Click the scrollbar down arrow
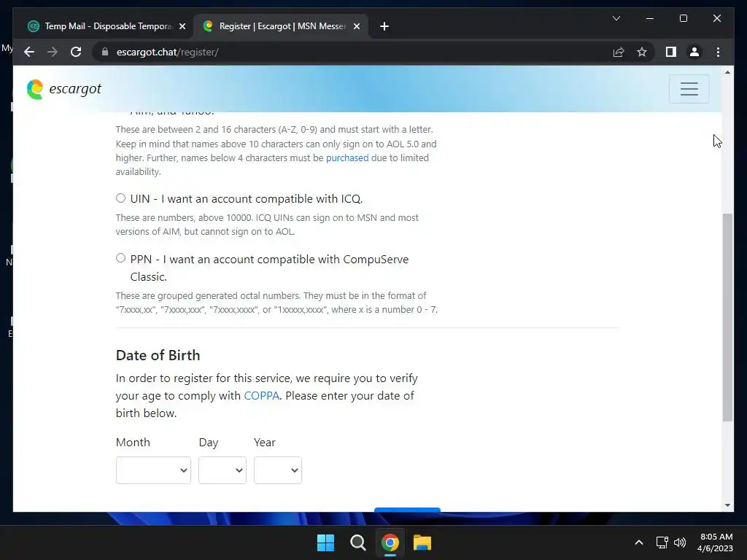Screen dimensions: 747x560 coord(727,505)
